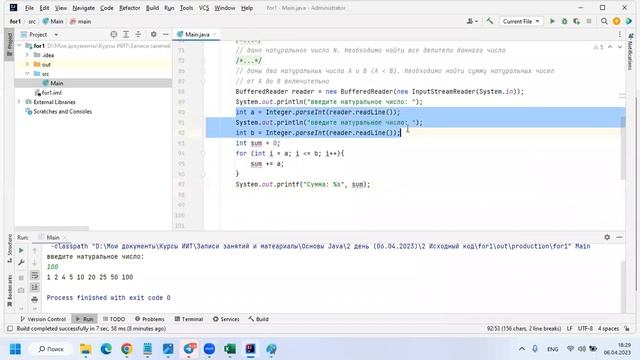Expand the .idea folder
This screenshot has width=640, height=360.
27,55
